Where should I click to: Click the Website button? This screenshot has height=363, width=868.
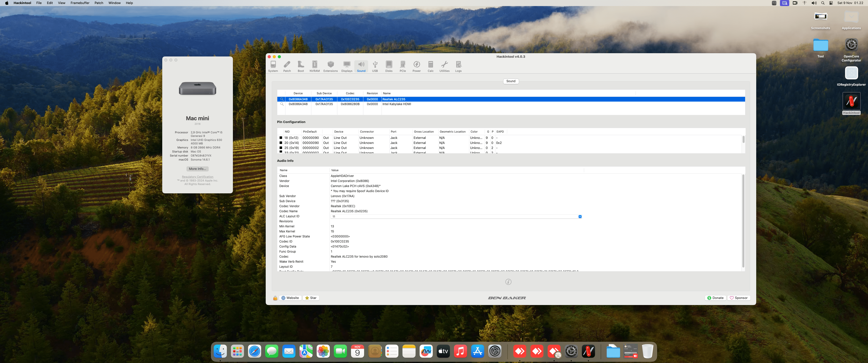point(290,298)
